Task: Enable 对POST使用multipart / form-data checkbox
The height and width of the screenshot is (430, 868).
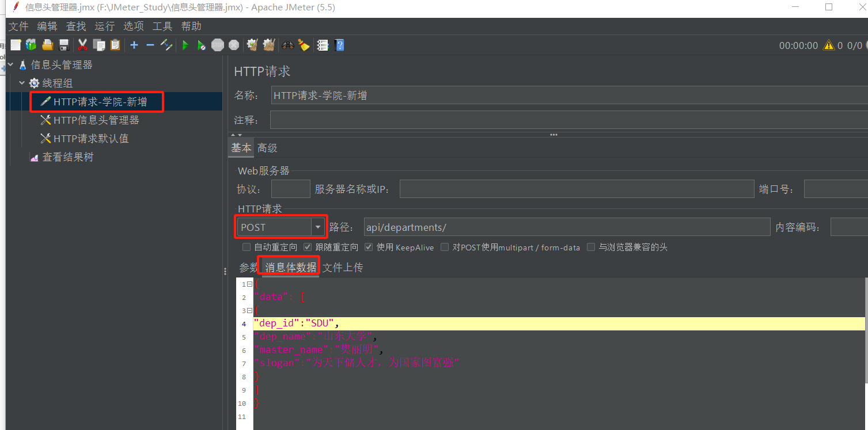Action: point(445,247)
